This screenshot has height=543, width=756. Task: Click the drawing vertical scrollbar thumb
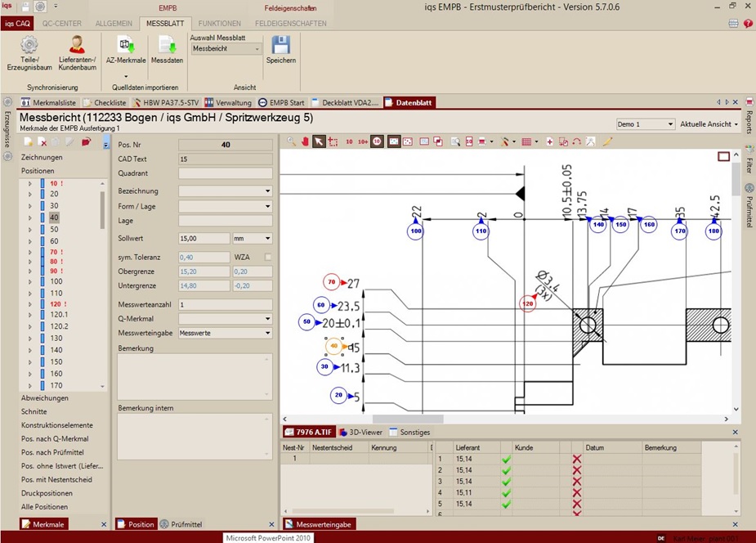click(x=736, y=178)
